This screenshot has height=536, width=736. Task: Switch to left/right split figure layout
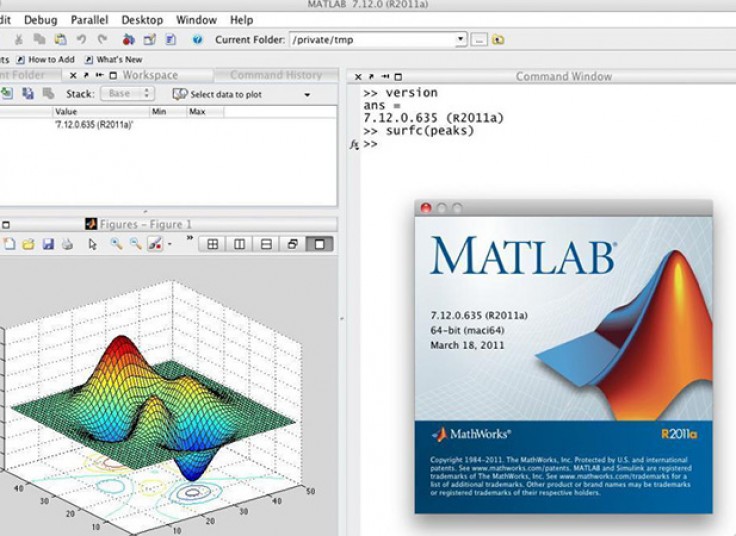(x=239, y=244)
